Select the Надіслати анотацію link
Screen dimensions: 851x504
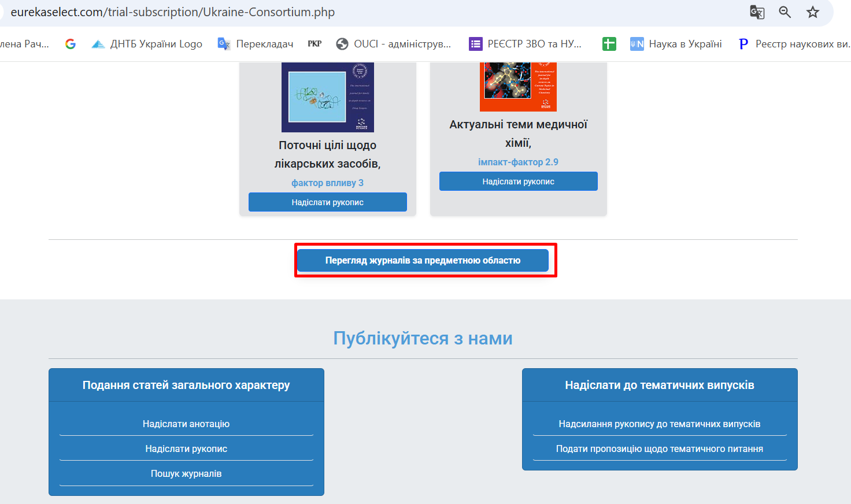(186, 424)
